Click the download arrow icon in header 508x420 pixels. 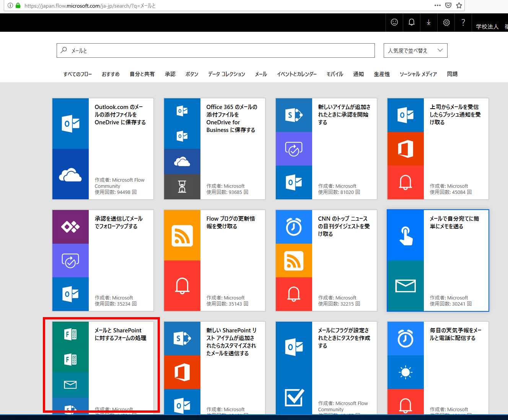[429, 22]
